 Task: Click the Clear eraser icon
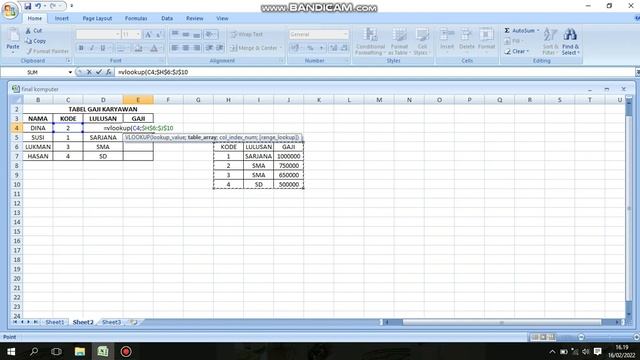coord(507,51)
